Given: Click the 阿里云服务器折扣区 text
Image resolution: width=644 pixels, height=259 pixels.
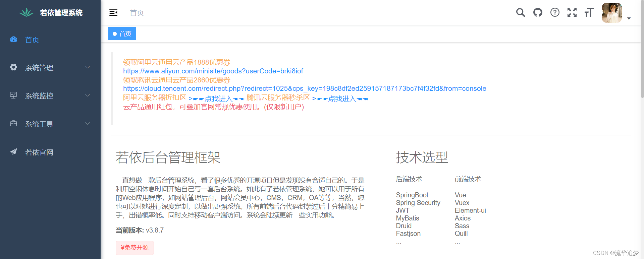Looking at the screenshot, I should click(x=155, y=98).
